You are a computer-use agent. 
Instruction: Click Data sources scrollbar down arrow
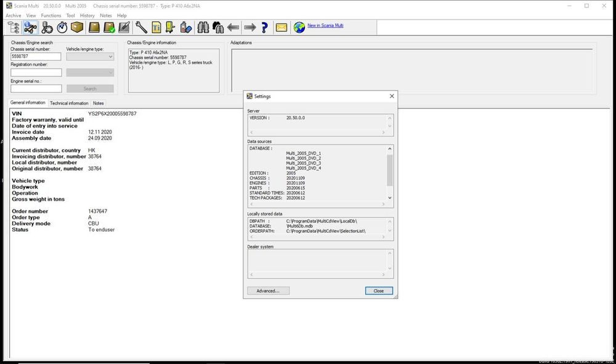[x=390, y=198]
